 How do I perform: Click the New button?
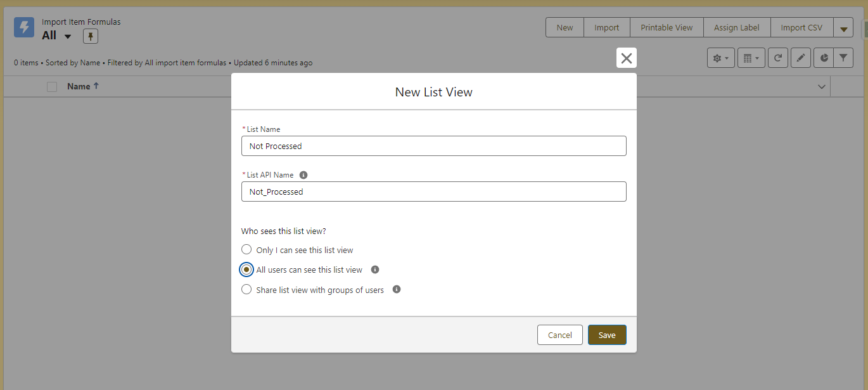tap(565, 27)
